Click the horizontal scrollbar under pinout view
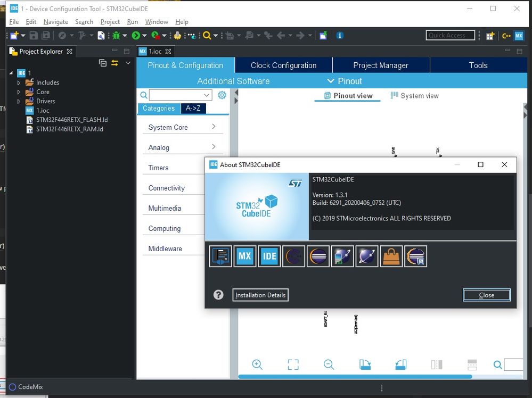 click(355, 377)
